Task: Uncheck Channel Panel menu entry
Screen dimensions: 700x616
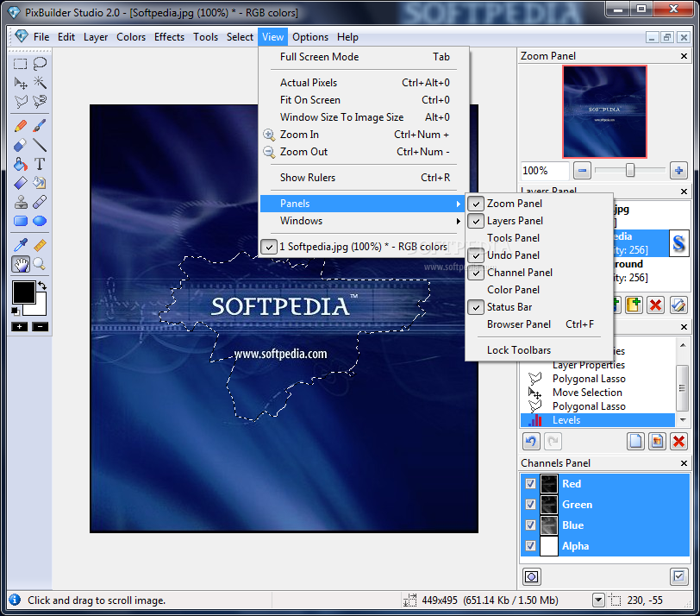Action: (x=539, y=273)
